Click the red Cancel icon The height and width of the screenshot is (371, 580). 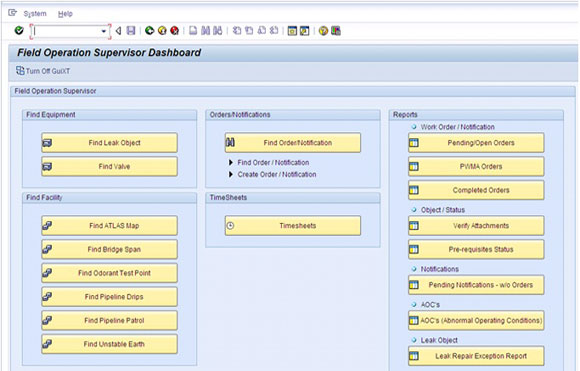(174, 31)
